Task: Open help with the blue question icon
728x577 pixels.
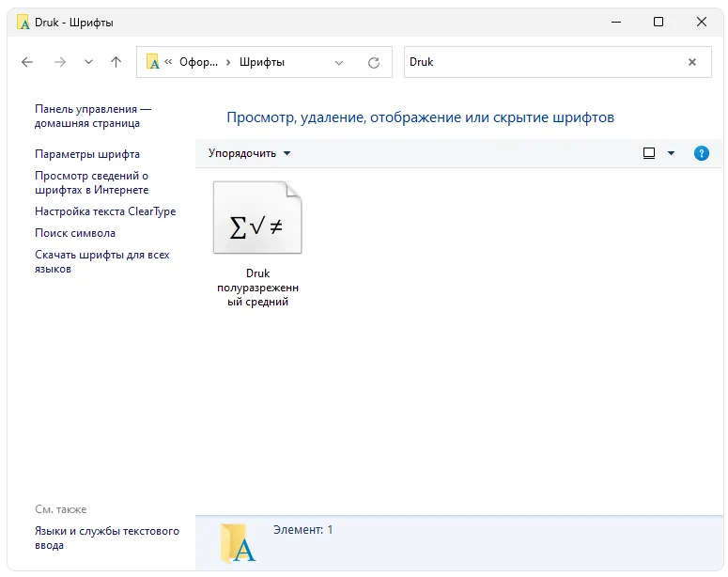Action: pos(701,153)
